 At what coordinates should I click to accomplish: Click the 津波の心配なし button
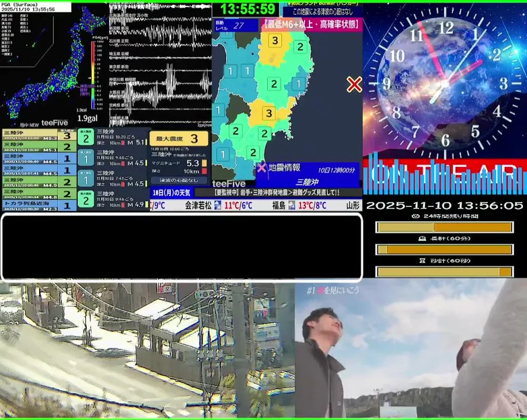[x=179, y=180]
